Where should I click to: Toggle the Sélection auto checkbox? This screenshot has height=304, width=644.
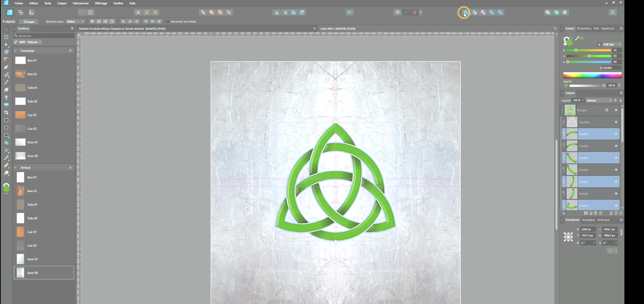[x=43, y=22]
